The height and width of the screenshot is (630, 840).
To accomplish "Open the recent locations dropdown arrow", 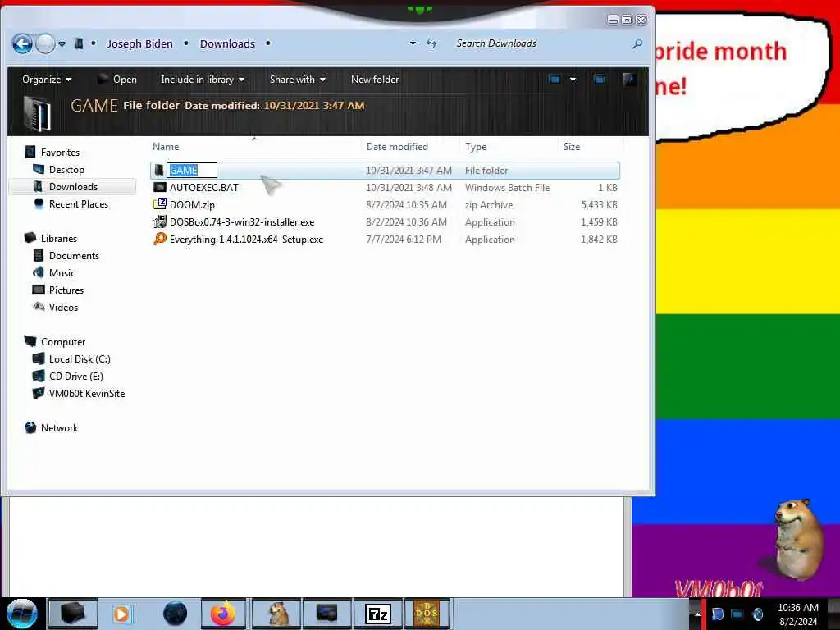I will (x=62, y=44).
